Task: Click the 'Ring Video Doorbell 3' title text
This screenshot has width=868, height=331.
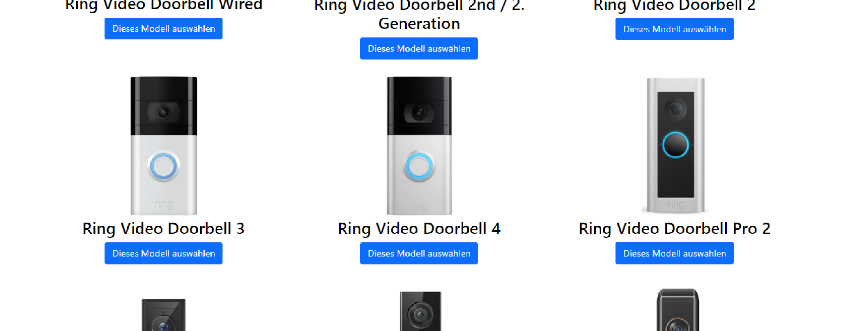Action: [x=163, y=229]
